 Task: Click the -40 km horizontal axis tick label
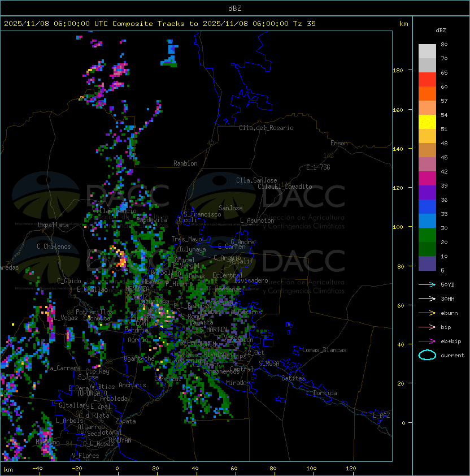point(37,469)
